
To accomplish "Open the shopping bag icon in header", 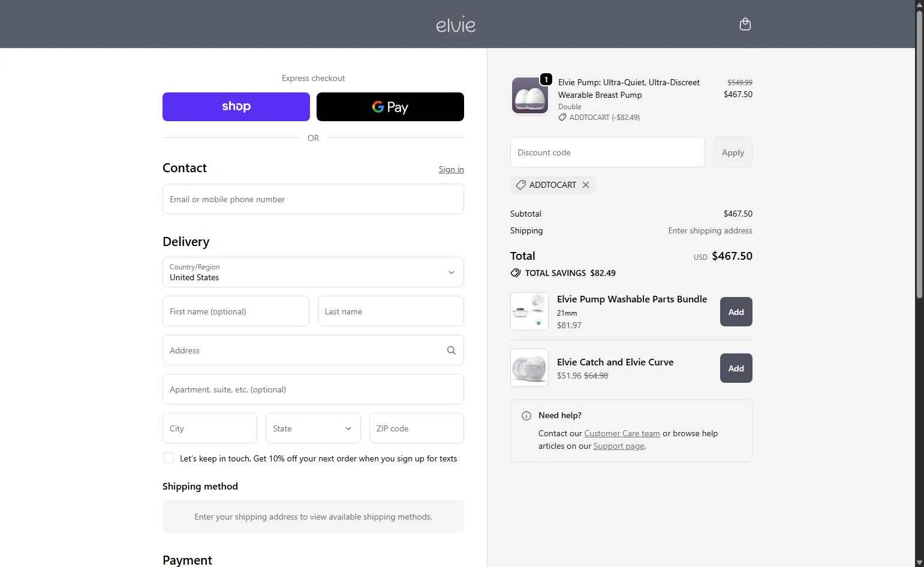I will click(x=745, y=24).
